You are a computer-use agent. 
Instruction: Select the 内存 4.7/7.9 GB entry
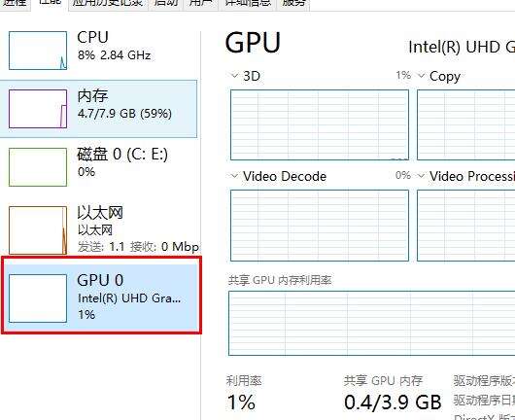pyautogui.click(x=98, y=109)
